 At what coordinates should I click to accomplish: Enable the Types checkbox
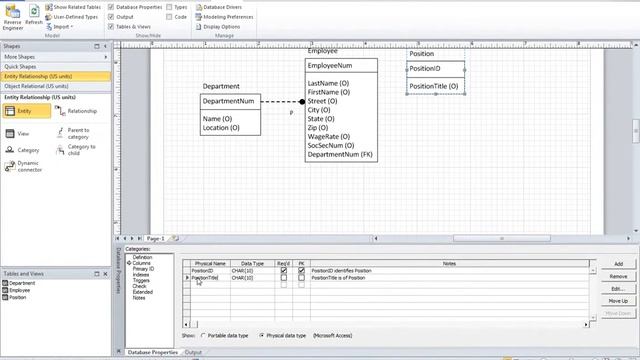[x=169, y=7]
